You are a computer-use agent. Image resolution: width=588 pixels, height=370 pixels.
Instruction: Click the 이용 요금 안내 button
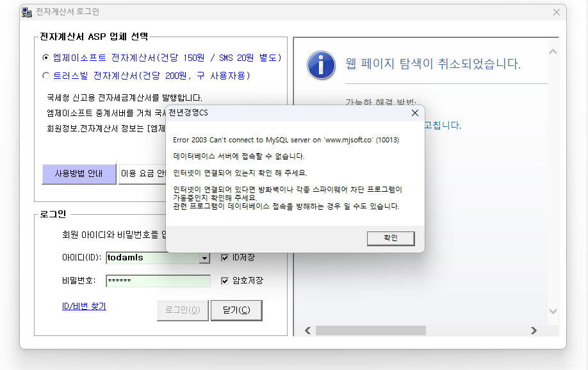142,174
